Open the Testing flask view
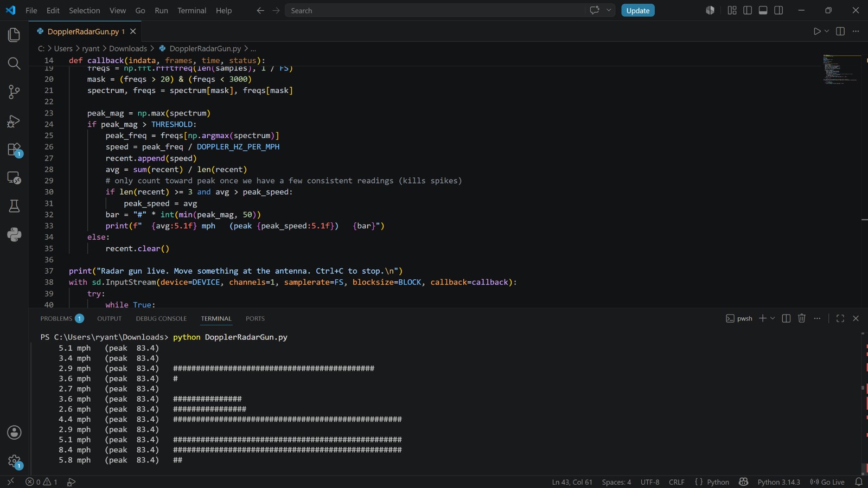Screen dimensions: 868x488 (14, 206)
